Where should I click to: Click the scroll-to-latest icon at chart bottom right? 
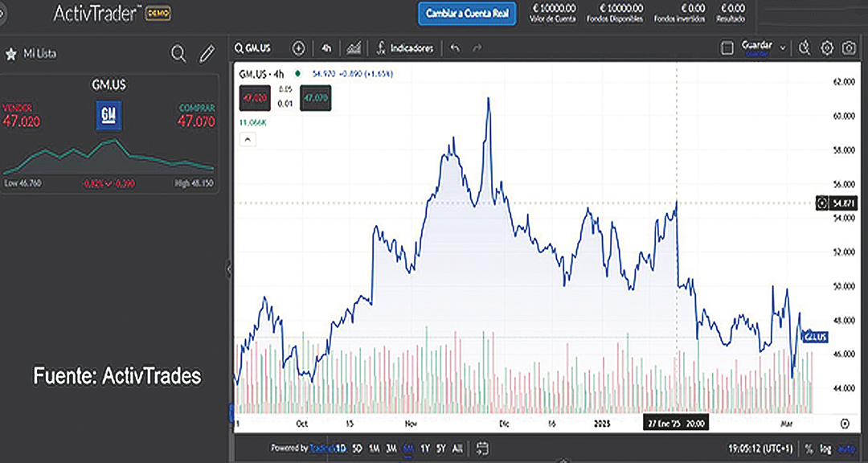coord(845,424)
